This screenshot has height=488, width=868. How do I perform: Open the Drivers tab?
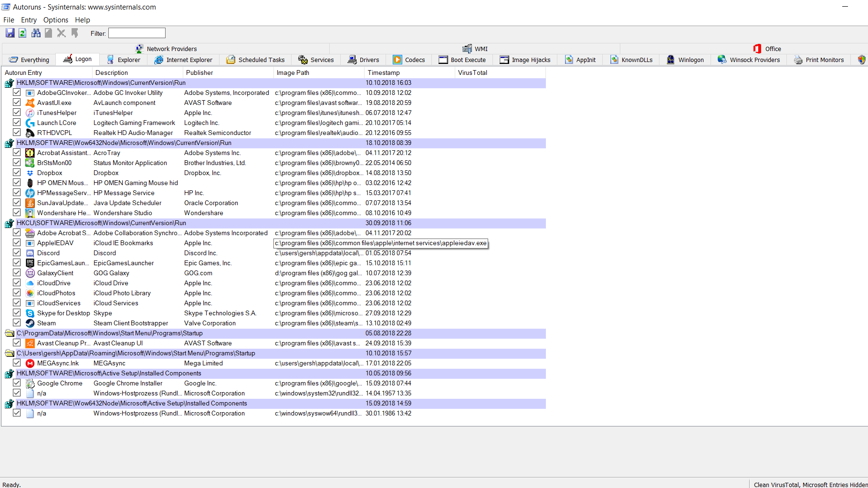[x=364, y=60]
